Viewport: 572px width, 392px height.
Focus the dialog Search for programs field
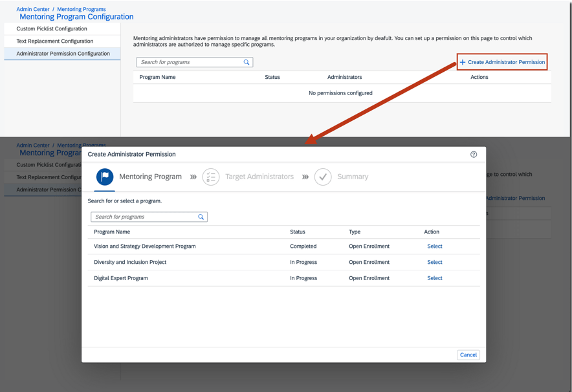pyautogui.click(x=144, y=217)
